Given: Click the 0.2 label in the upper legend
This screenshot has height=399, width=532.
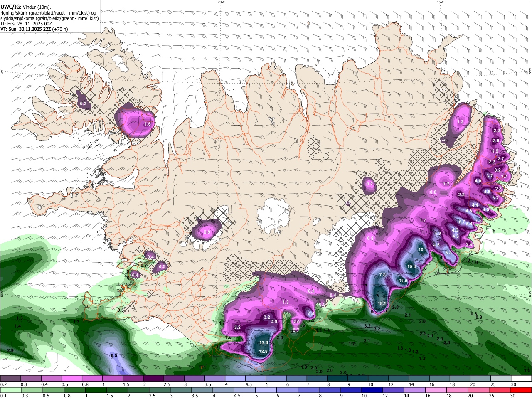Looking at the screenshot, I should pyautogui.click(x=3, y=384).
